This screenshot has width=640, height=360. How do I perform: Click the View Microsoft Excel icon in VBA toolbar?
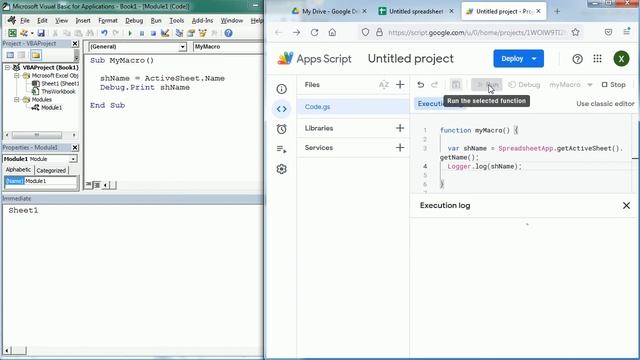[x=12, y=33]
